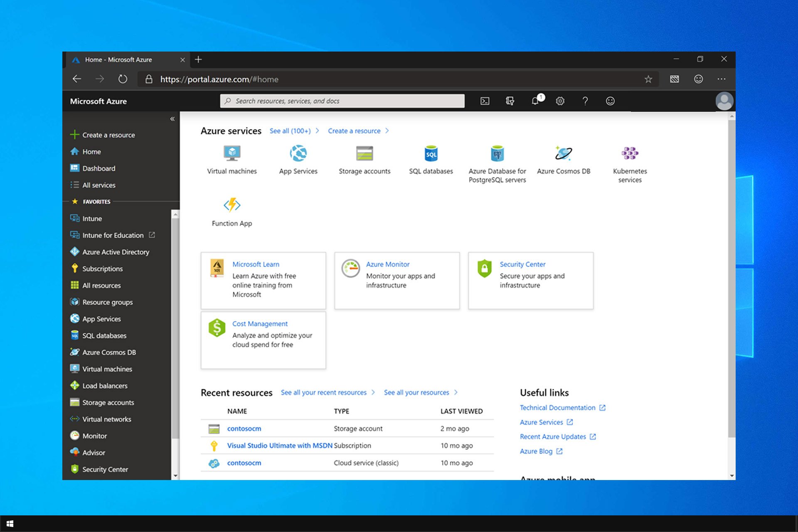Image resolution: width=798 pixels, height=532 pixels.
Task: Open Load balancers in the sidebar
Action: tap(99, 386)
